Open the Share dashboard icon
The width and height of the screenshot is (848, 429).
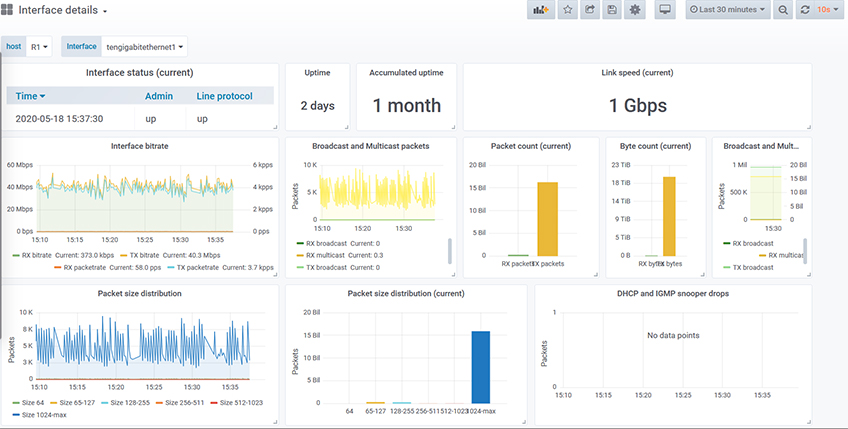coord(590,10)
